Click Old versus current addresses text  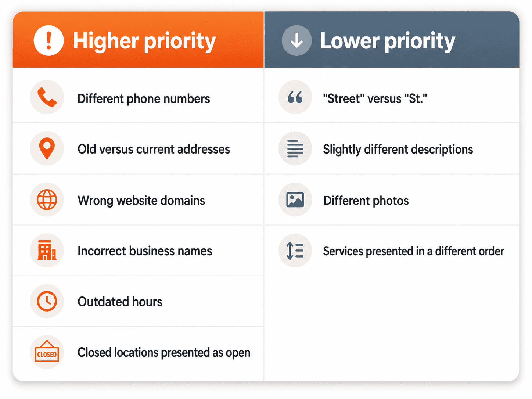click(154, 149)
